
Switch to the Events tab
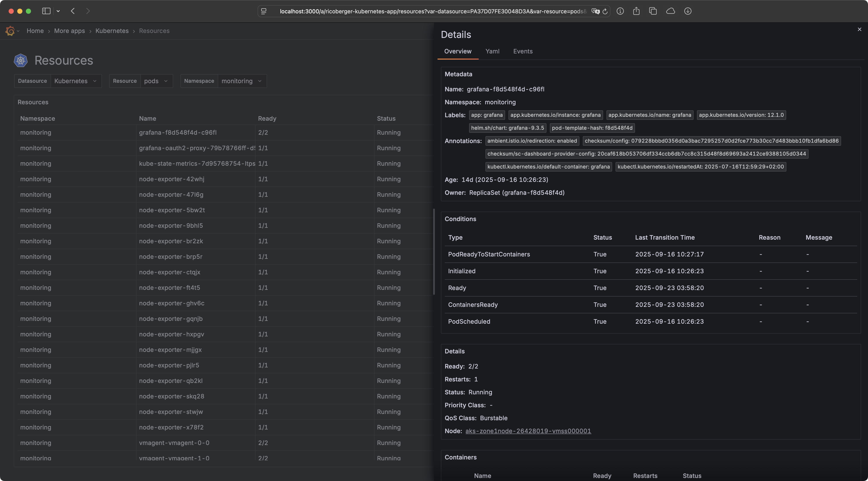tap(523, 51)
